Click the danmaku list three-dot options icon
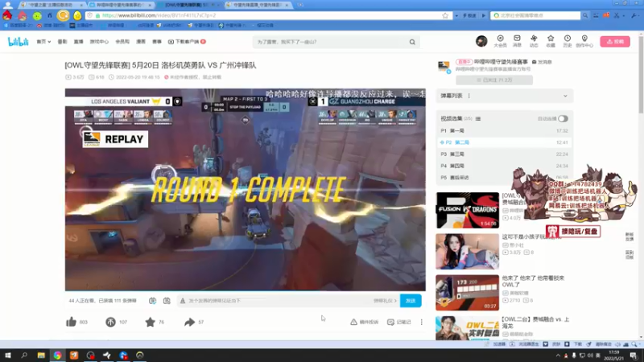644x362 pixels. point(469,96)
